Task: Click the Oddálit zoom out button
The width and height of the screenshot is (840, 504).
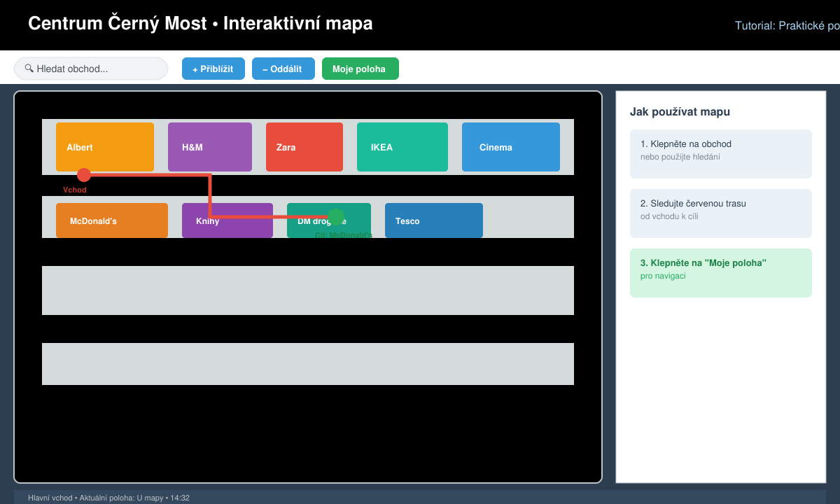Action: coord(283,69)
